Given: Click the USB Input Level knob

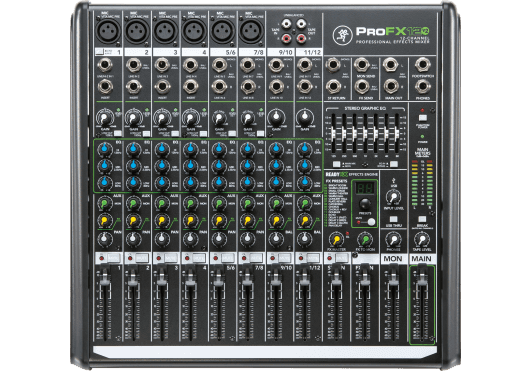Looking at the screenshot, I should [393, 197].
